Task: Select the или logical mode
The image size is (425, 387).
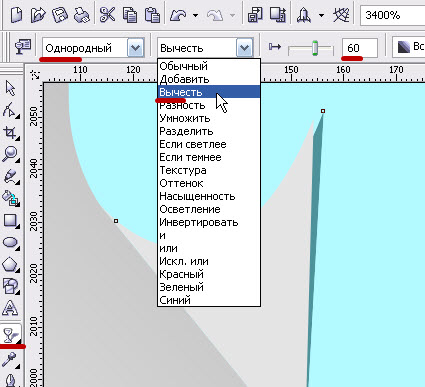Action: click(x=209, y=248)
